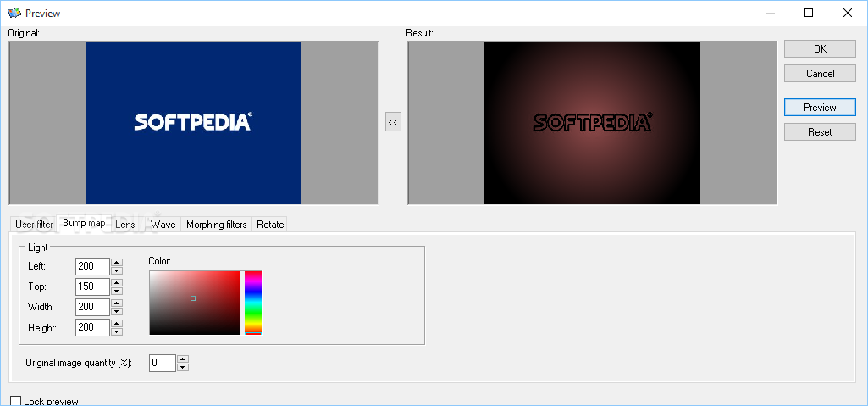The height and width of the screenshot is (406, 868).
Task: Increase the Width value with up arrow
Action: point(117,303)
